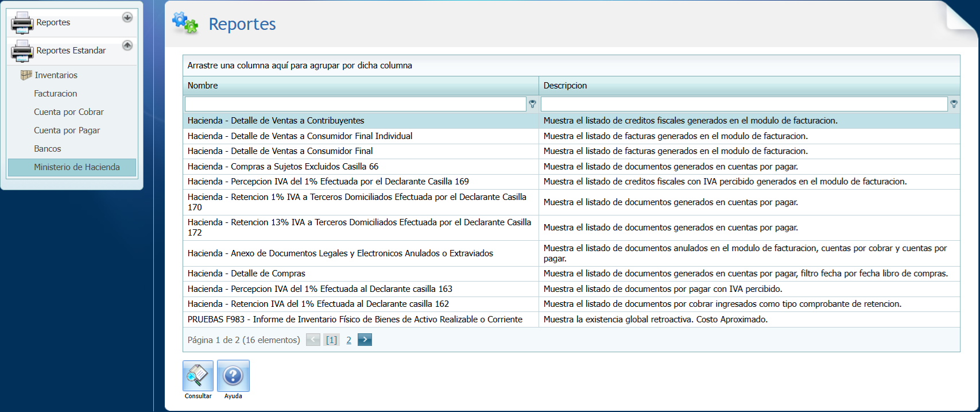Click the Nombre column filter icon

point(532,104)
